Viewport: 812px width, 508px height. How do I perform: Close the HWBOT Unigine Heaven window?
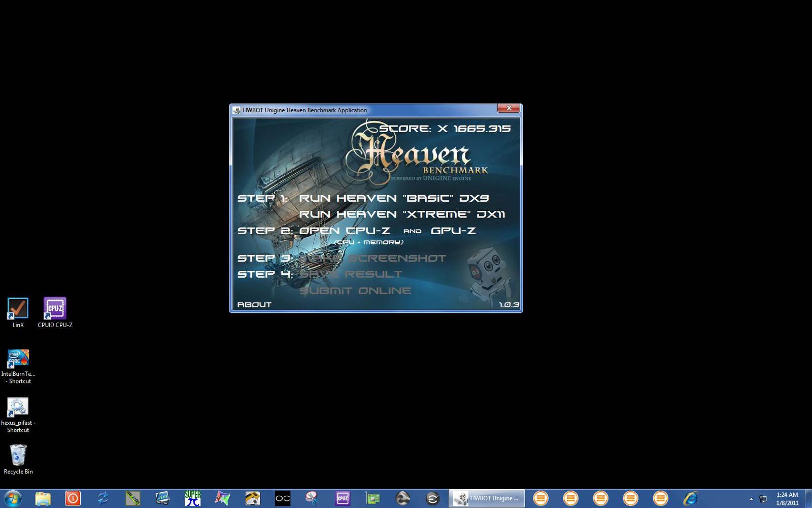coord(509,108)
